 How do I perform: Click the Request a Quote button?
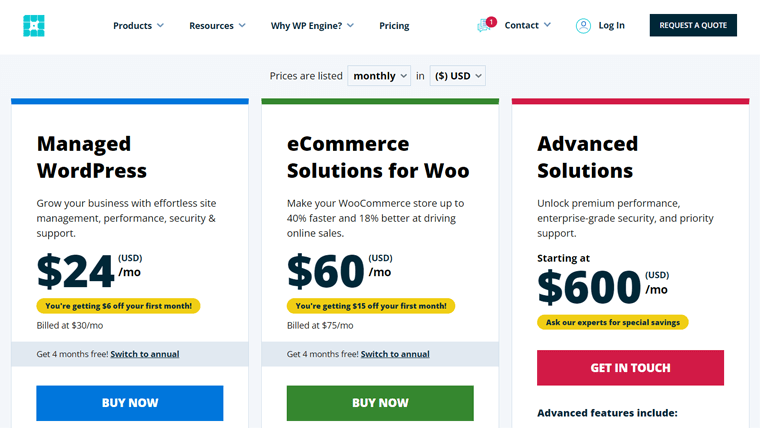click(x=693, y=25)
